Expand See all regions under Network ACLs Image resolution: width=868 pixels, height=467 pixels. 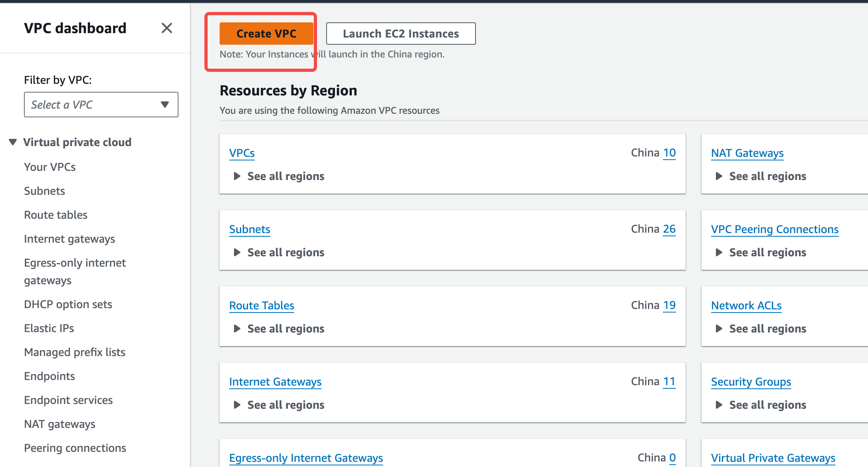point(761,328)
